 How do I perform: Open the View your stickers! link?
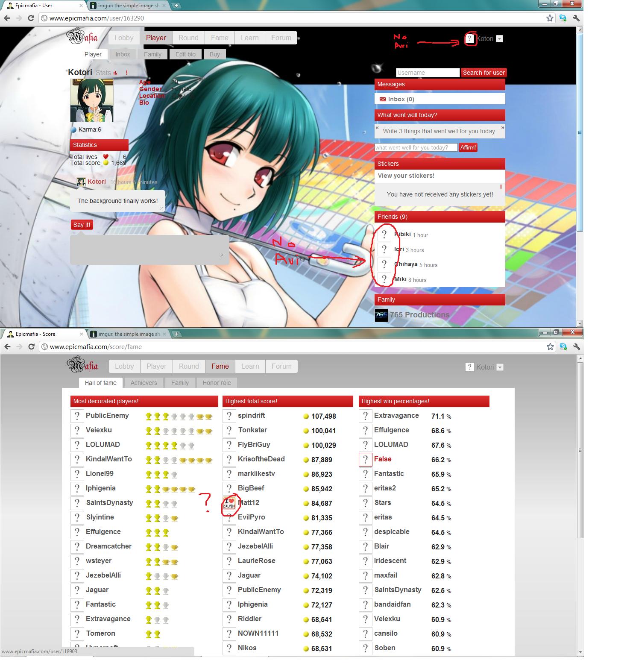406,176
